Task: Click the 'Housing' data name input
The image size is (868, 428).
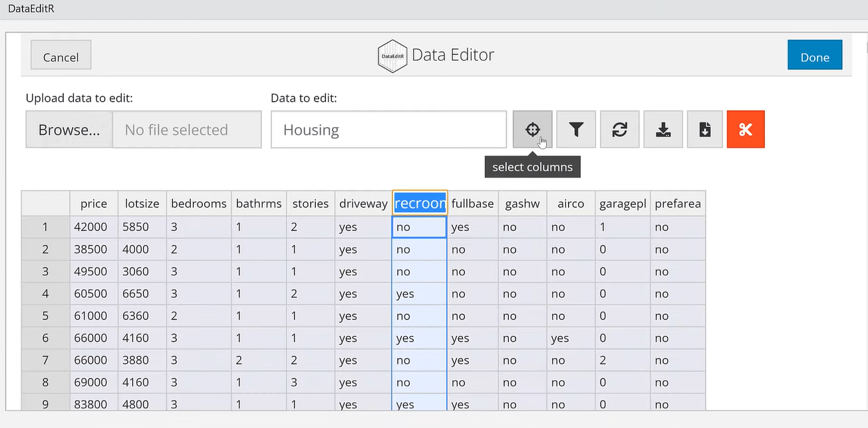Action: (389, 130)
